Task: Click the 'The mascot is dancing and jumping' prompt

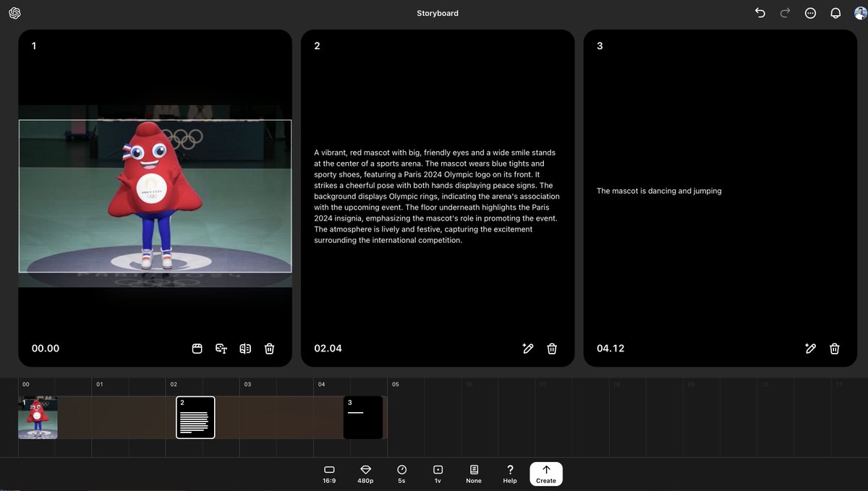Action: (659, 191)
